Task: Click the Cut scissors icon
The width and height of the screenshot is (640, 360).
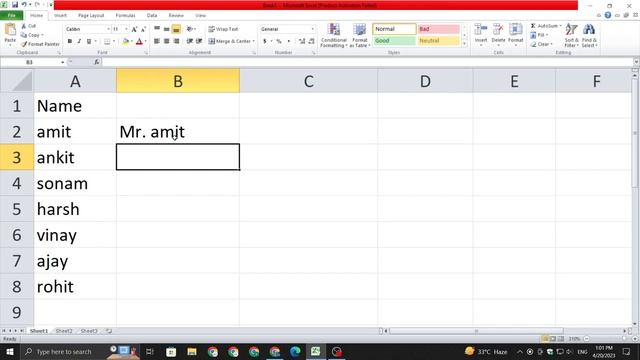Action: coord(24,26)
